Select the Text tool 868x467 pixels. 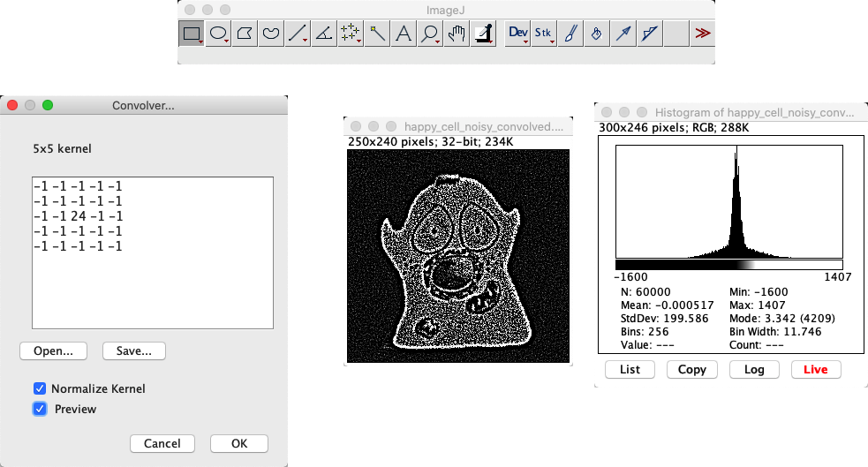tap(404, 34)
